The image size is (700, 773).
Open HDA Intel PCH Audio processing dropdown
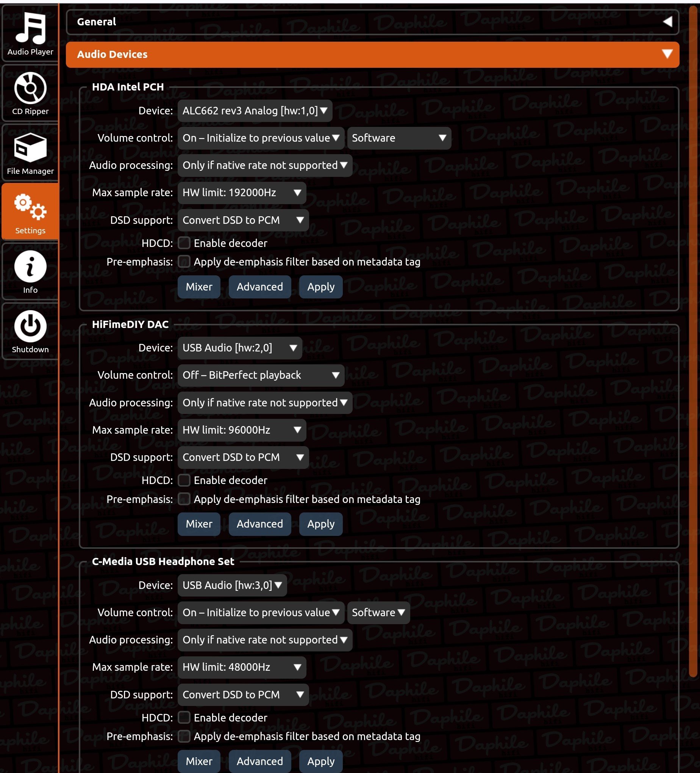[x=265, y=165]
